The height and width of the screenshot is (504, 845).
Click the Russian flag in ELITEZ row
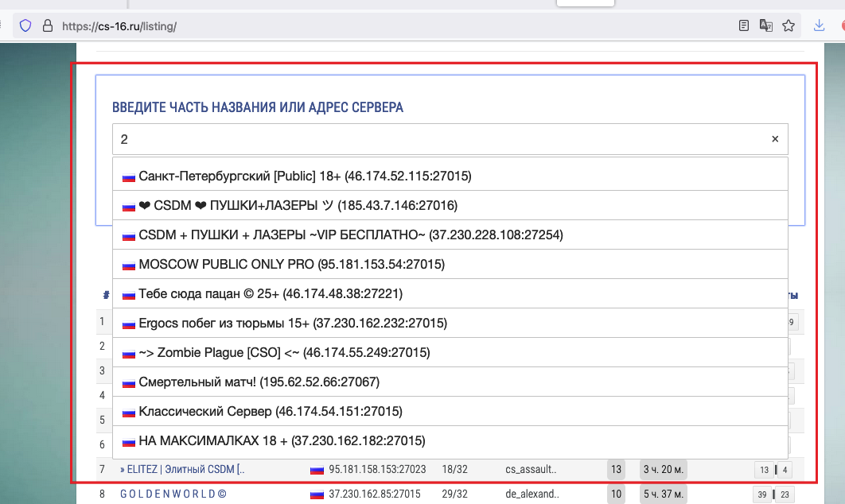pos(317,470)
